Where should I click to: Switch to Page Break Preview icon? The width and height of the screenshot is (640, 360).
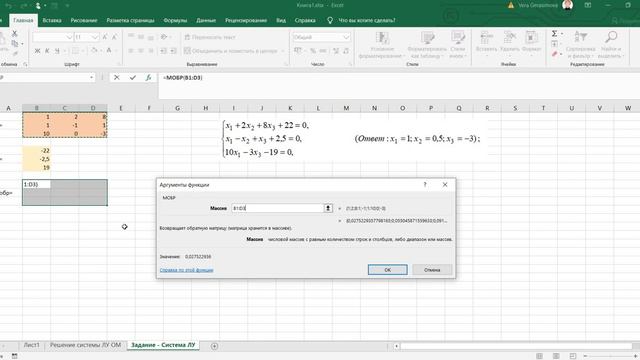(573, 356)
